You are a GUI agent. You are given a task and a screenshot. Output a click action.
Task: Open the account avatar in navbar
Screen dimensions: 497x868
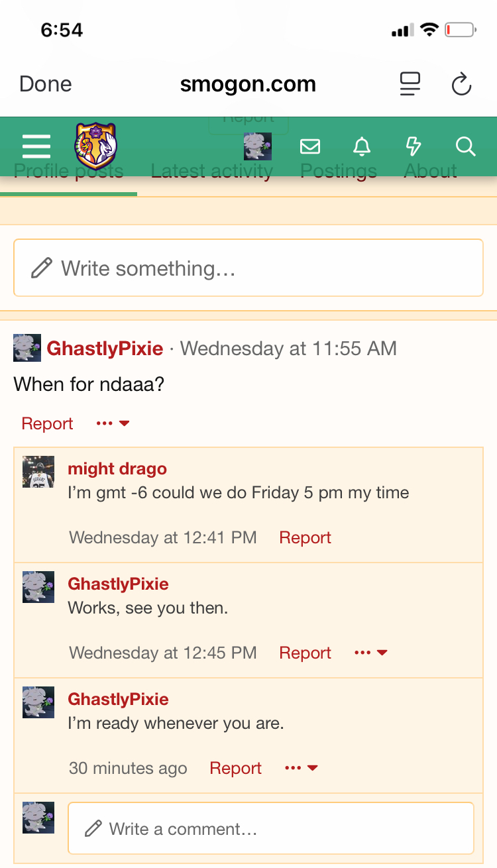[257, 146]
